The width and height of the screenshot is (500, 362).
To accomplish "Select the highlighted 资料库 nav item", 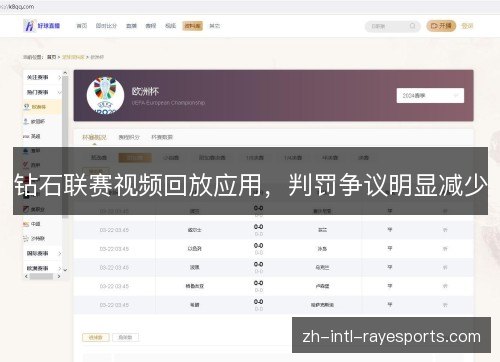I will click(192, 26).
